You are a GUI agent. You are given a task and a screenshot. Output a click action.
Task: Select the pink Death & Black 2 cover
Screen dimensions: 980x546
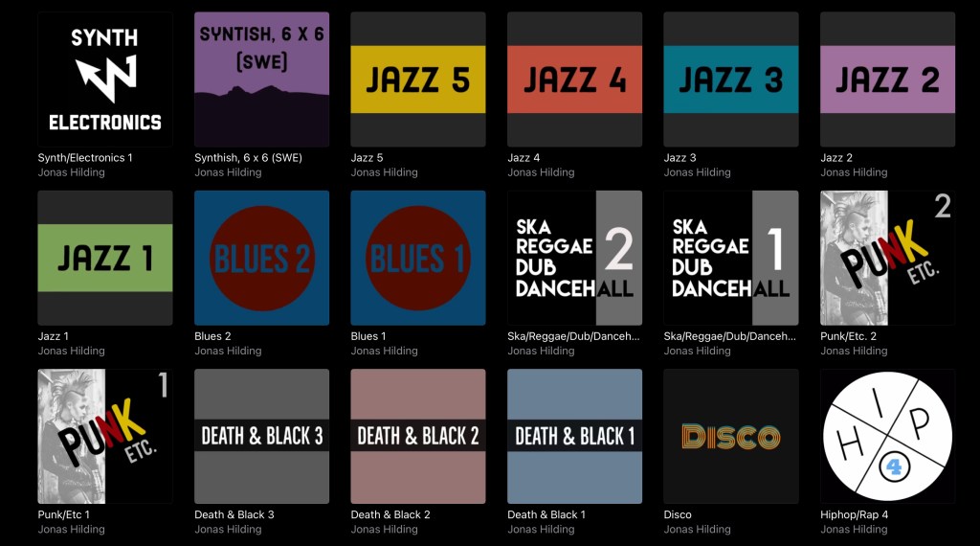(417, 436)
